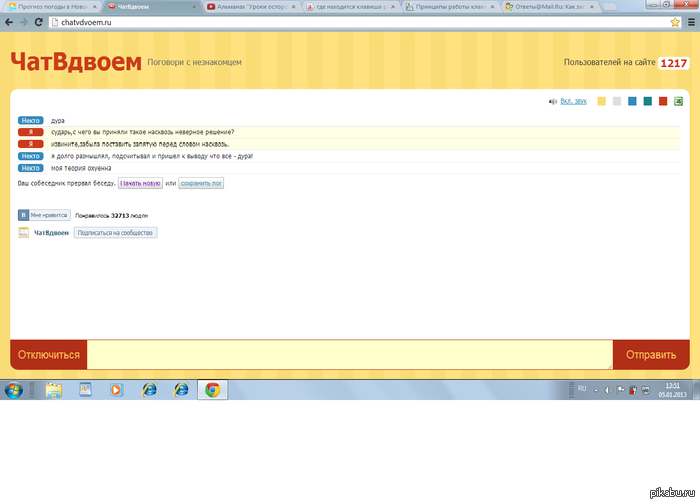700x504 pixels.
Task: Go back using browser back arrow
Action: click(9, 22)
